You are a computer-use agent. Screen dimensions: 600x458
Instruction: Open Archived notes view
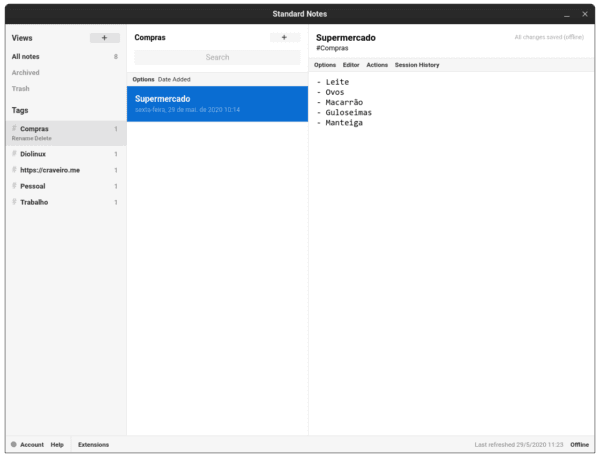(65, 72)
